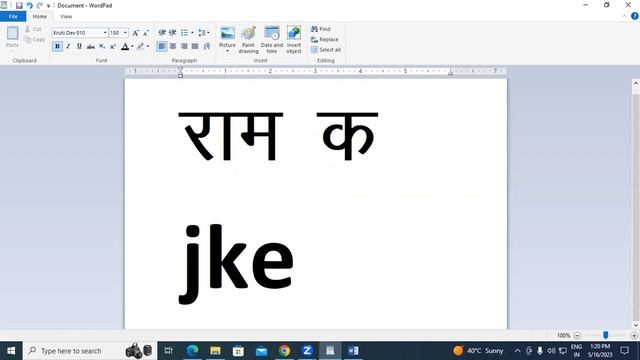Click Select all in Editing group
Viewport: 640px width, 360px height.
(x=326, y=50)
